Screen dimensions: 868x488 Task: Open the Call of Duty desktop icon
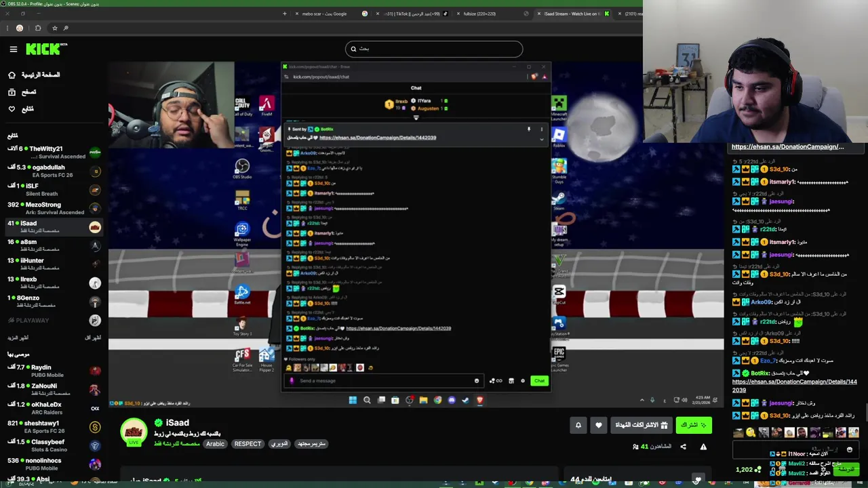tap(243, 106)
